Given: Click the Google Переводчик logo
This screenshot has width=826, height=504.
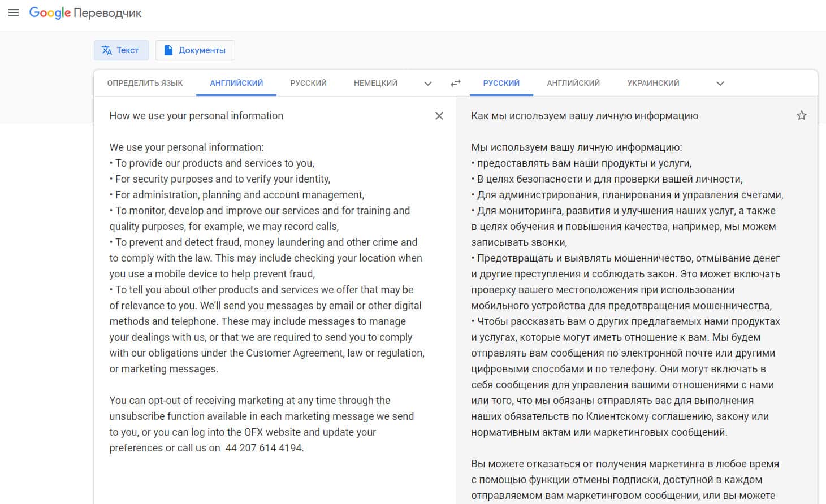Looking at the screenshot, I should pyautogui.click(x=85, y=13).
